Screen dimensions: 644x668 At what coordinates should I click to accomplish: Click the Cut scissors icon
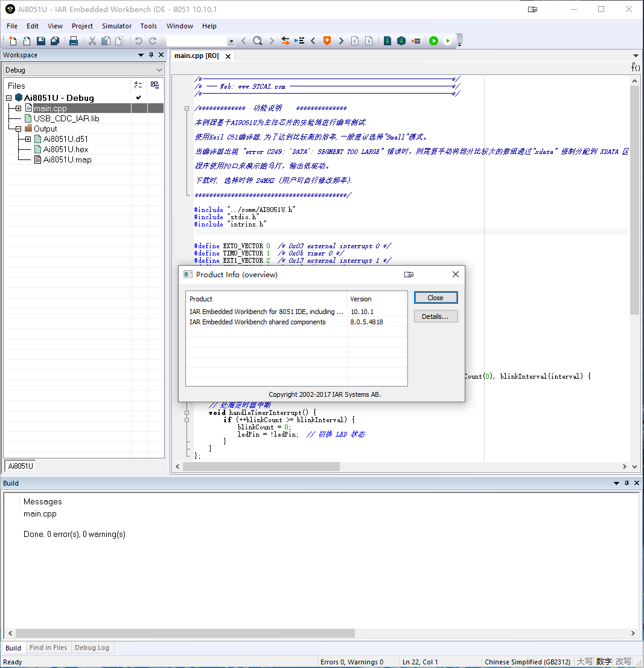(92, 41)
